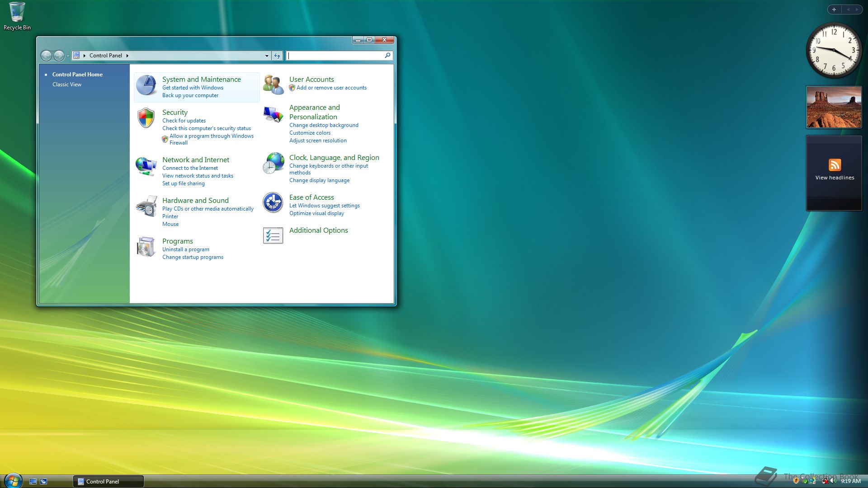Click the taskbar clock showing 9:19 AM
This screenshot has height=488, width=868.
point(850,481)
